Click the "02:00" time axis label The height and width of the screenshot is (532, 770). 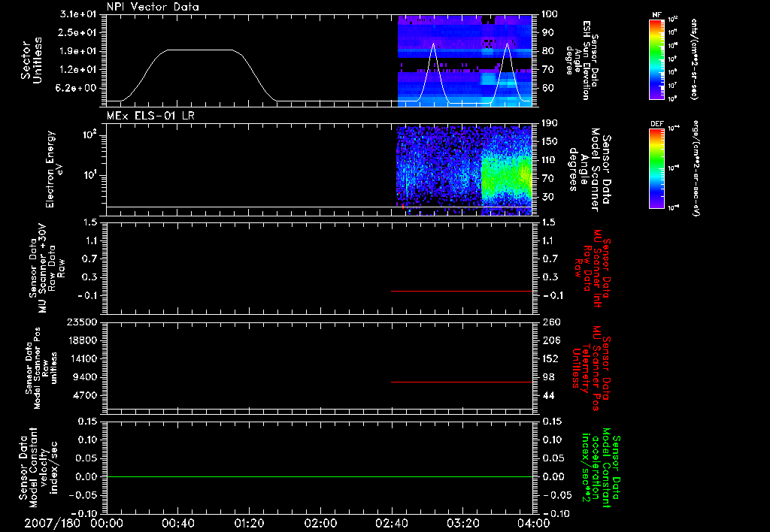tap(320, 523)
